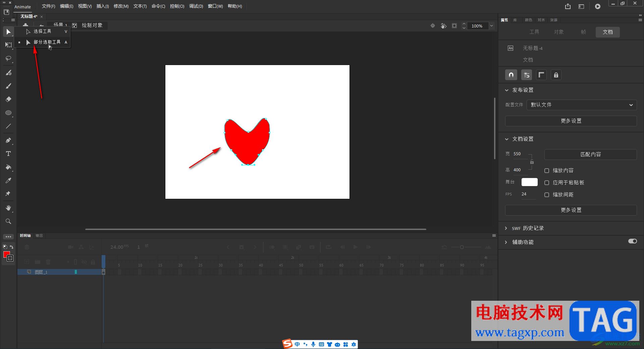Click the center stage icon
This screenshot has width=644, height=349.
point(433,26)
